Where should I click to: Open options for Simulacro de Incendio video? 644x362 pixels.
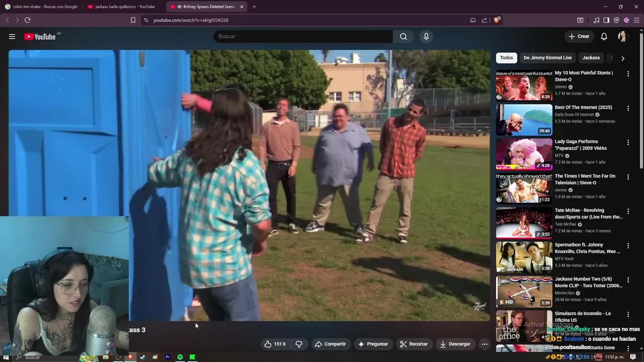click(x=628, y=314)
